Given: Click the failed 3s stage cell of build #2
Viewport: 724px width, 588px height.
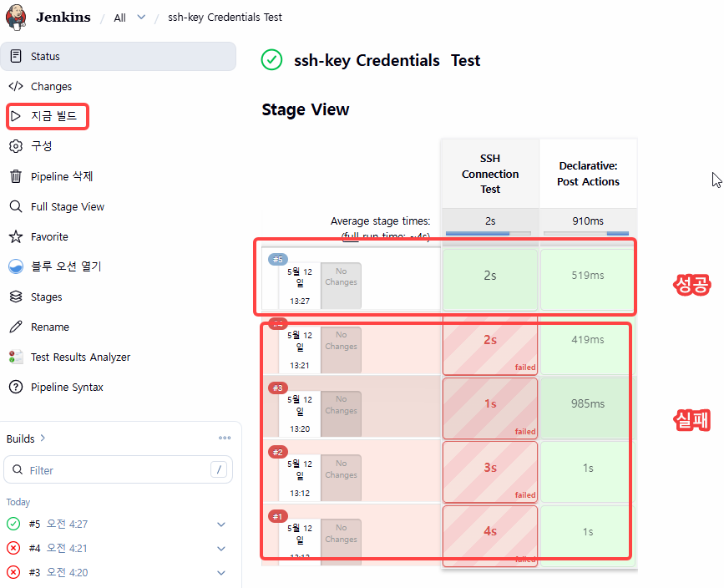Looking at the screenshot, I should click(490, 472).
